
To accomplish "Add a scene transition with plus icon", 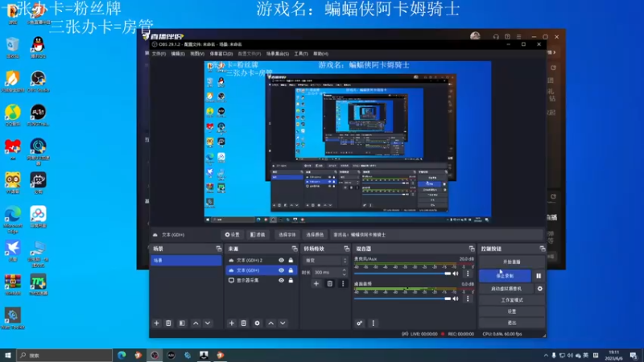I will [x=316, y=284].
